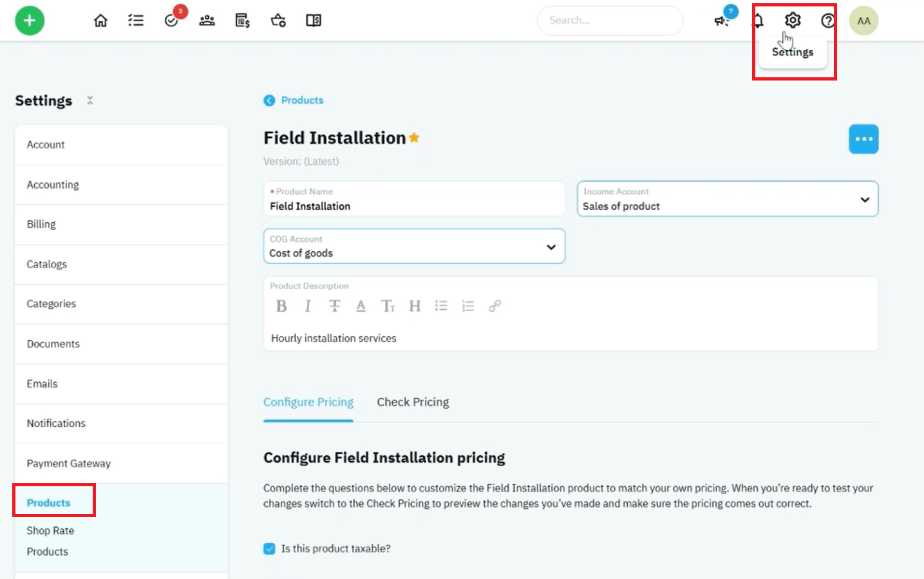Apply heading format with the H icon
This screenshot has width=924, height=579.
(415, 306)
